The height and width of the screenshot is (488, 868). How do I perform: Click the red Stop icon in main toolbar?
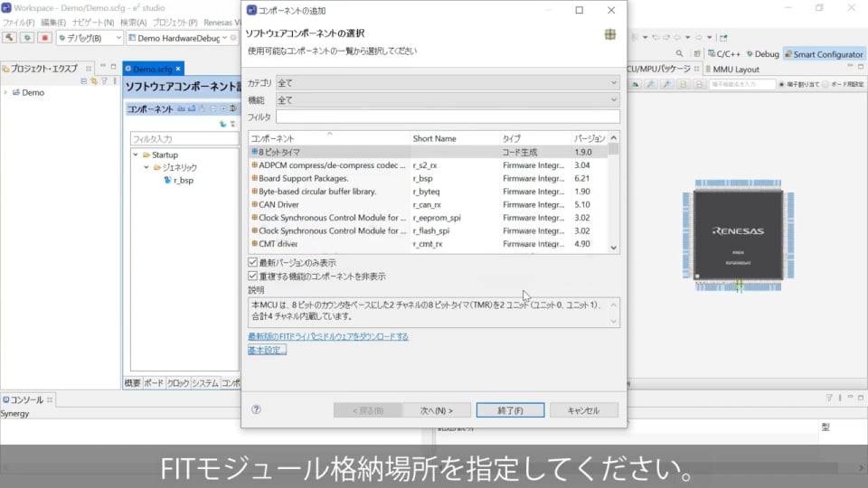click(x=45, y=38)
